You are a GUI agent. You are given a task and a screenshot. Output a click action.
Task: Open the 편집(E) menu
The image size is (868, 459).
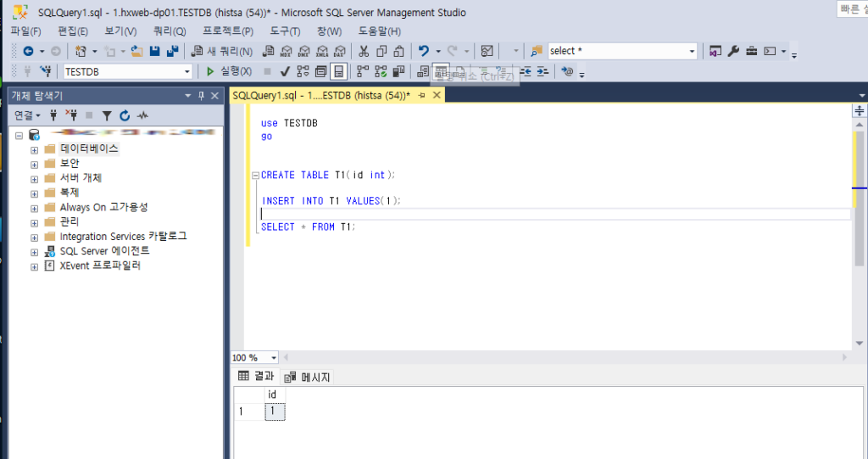pyautogui.click(x=73, y=31)
